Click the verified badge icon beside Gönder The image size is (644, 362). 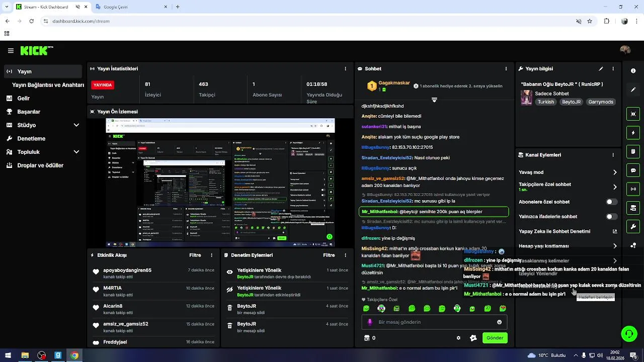pyautogui.click(x=473, y=338)
